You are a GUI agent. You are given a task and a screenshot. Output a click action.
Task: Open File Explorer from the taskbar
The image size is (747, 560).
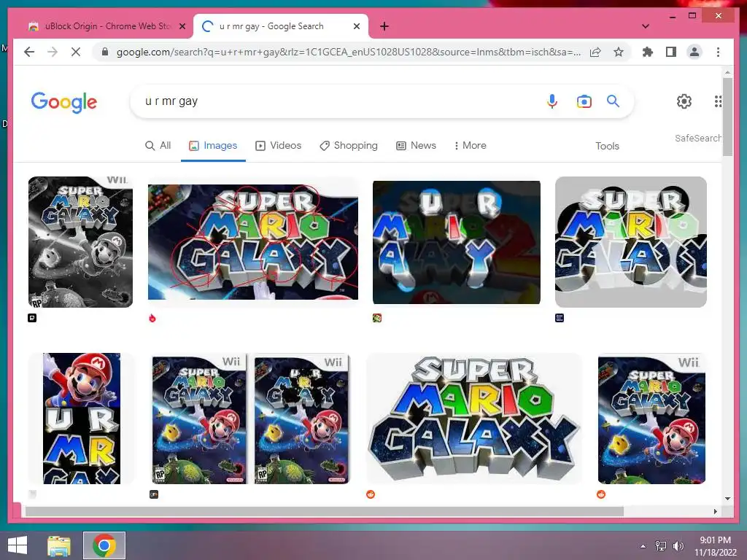pyautogui.click(x=59, y=545)
